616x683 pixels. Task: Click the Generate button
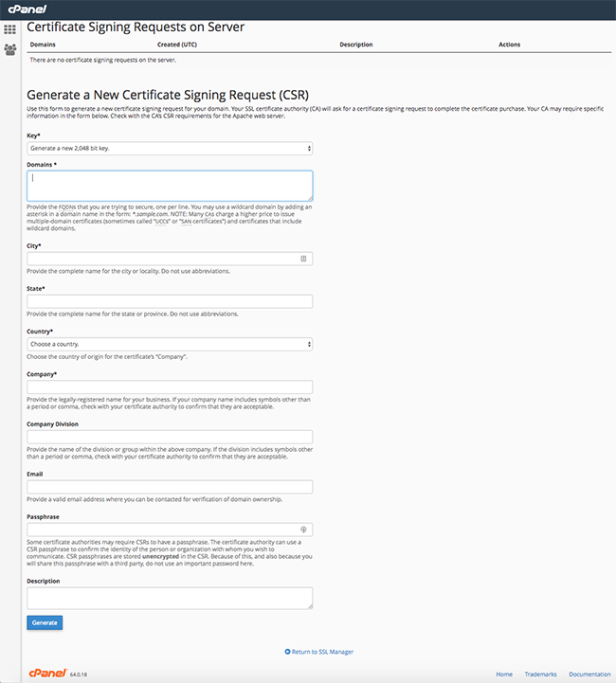pyautogui.click(x=45, y=622)
